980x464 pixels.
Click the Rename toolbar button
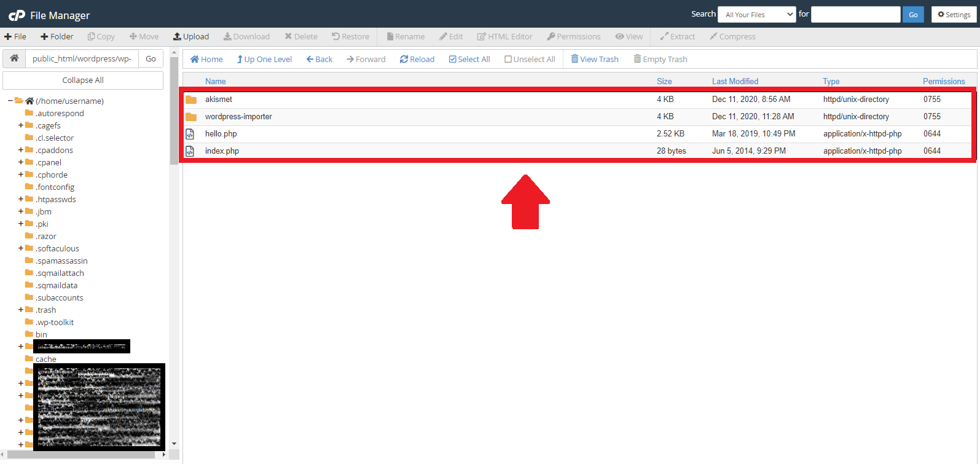pyautogui.click(x=406, y=37)
